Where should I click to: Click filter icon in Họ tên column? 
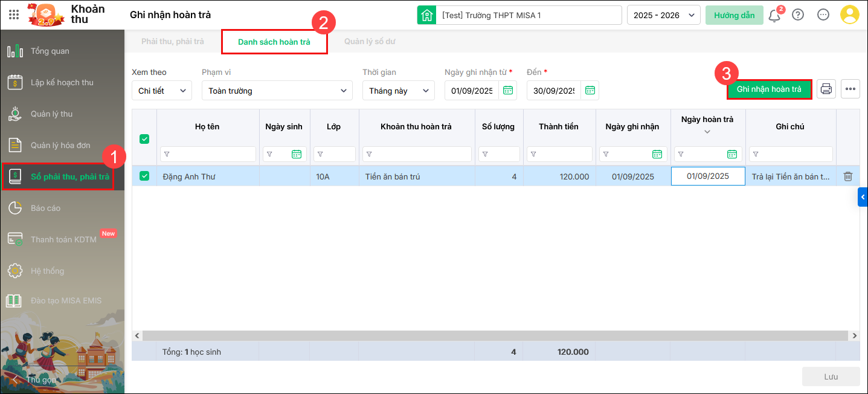coord(167,154)
